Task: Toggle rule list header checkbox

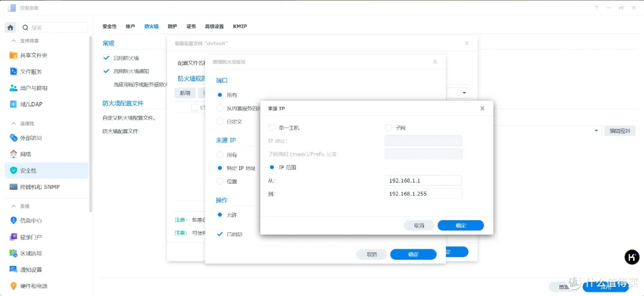Action: click(194, 107)
